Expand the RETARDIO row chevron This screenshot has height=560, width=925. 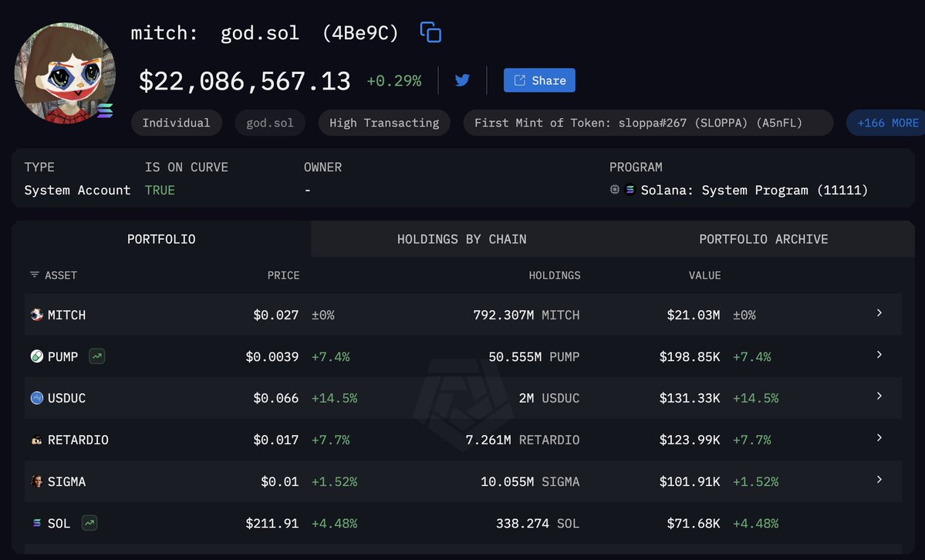(x=879, y=438)
